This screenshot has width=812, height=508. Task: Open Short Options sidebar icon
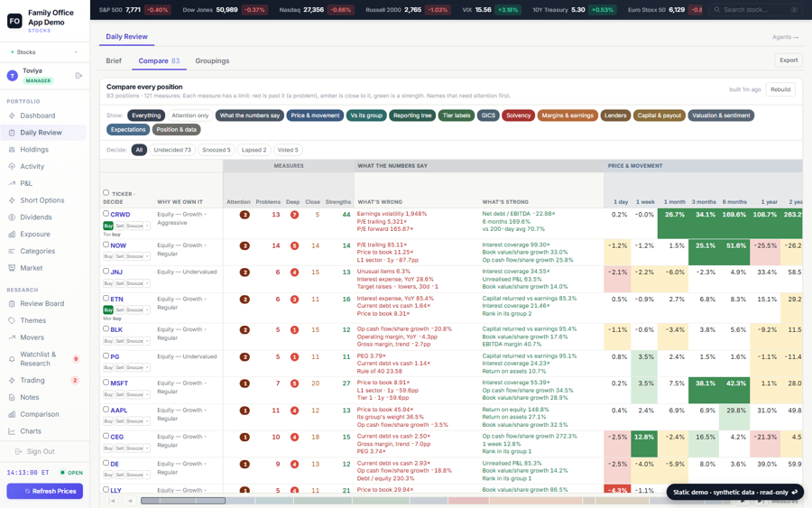coord(12,200)
